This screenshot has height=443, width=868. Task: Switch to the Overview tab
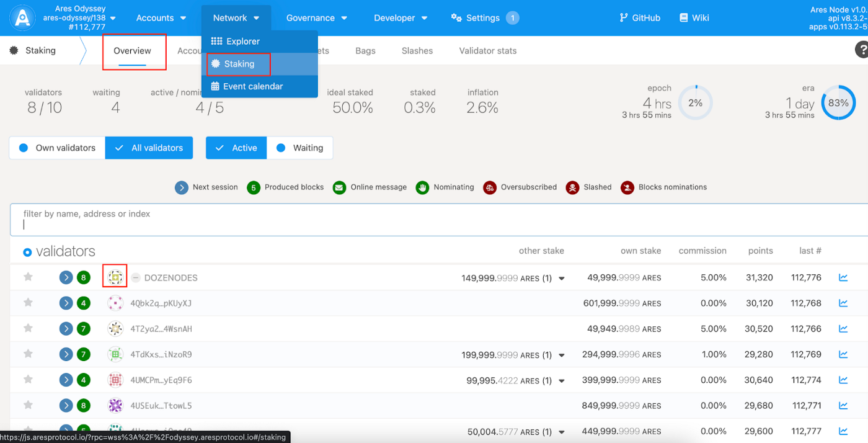tap(132, 51)
